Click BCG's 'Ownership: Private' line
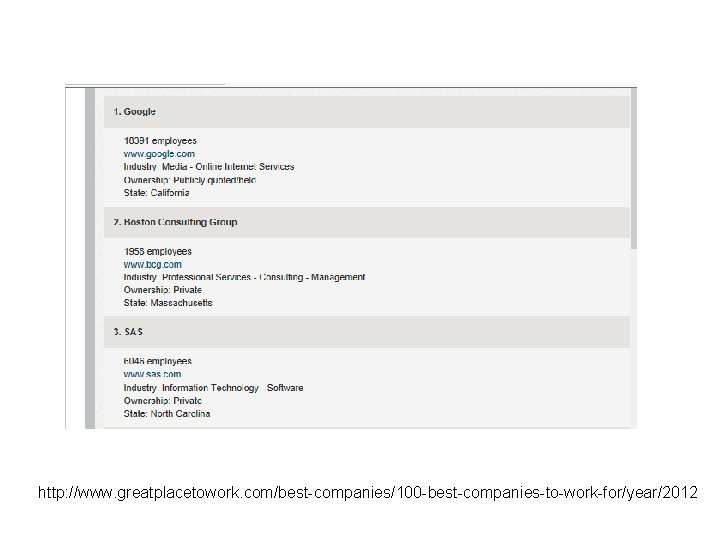 [x=163, y=290]
